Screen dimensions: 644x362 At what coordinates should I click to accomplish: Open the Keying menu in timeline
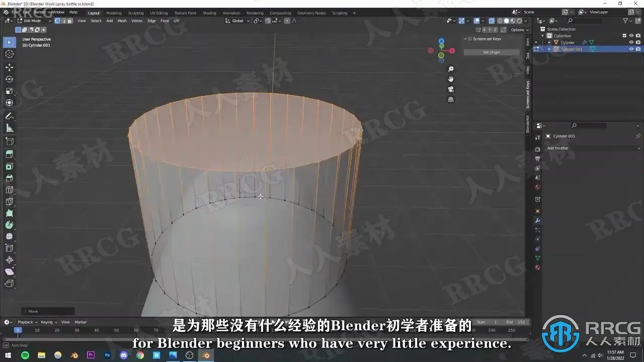[48, 322]
